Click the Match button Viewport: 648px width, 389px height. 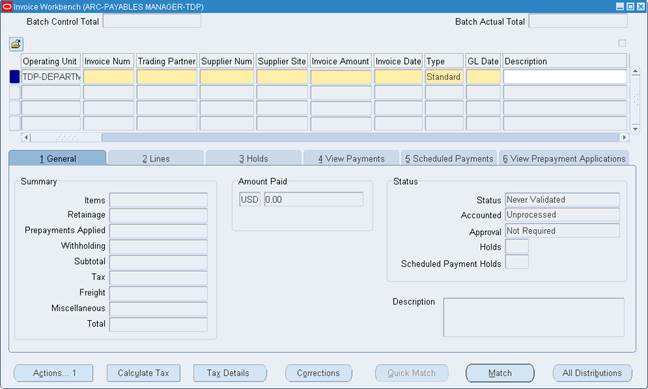(x=500, y=373)
